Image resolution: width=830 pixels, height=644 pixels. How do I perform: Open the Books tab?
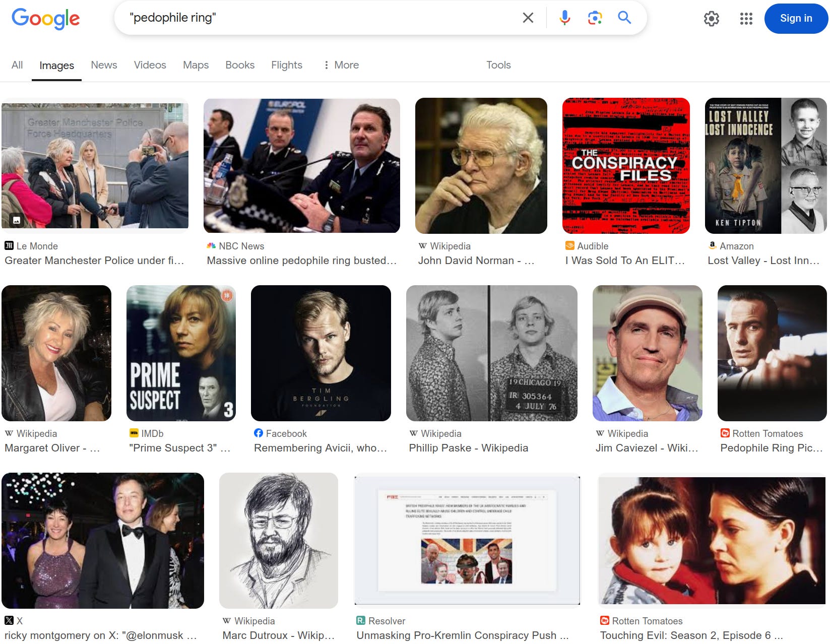[240, 65]
